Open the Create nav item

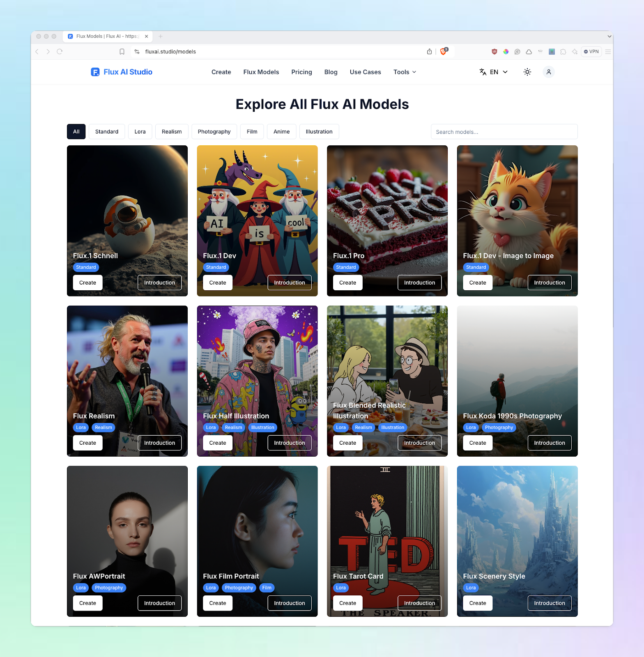221,72
